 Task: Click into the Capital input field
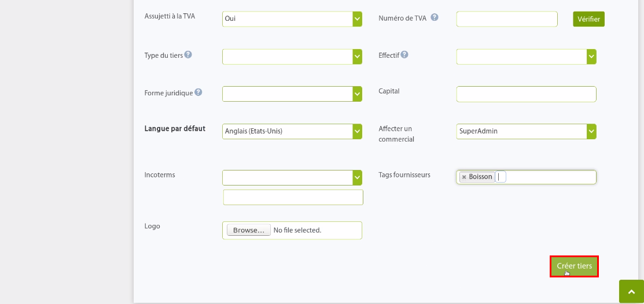pyautogui.click(x=526, y=94)
